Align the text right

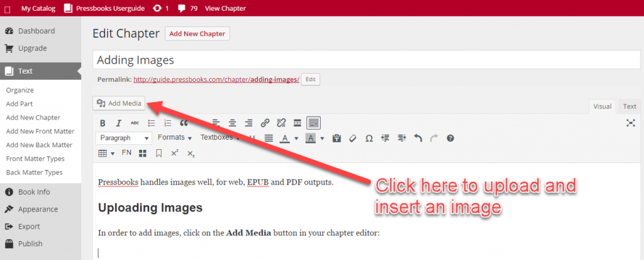click(248, 123)
